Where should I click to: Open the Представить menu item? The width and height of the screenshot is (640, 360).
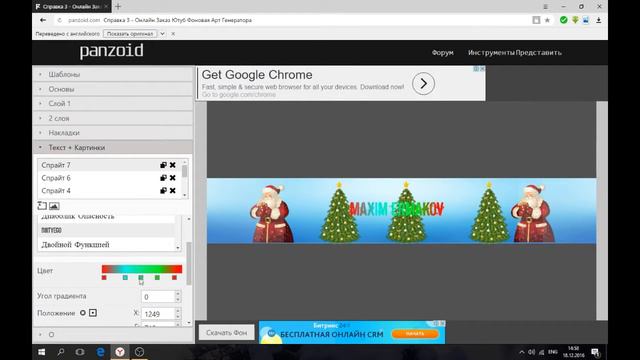538,53
